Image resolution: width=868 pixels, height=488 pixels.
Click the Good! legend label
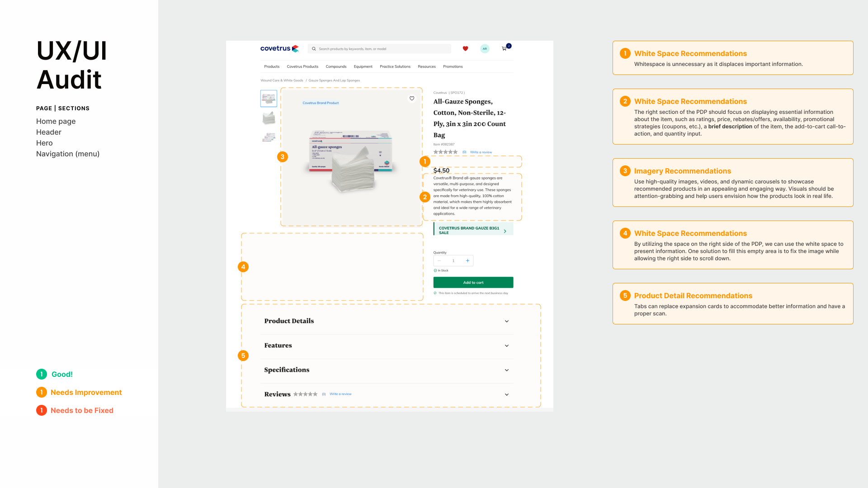point(62,374)
